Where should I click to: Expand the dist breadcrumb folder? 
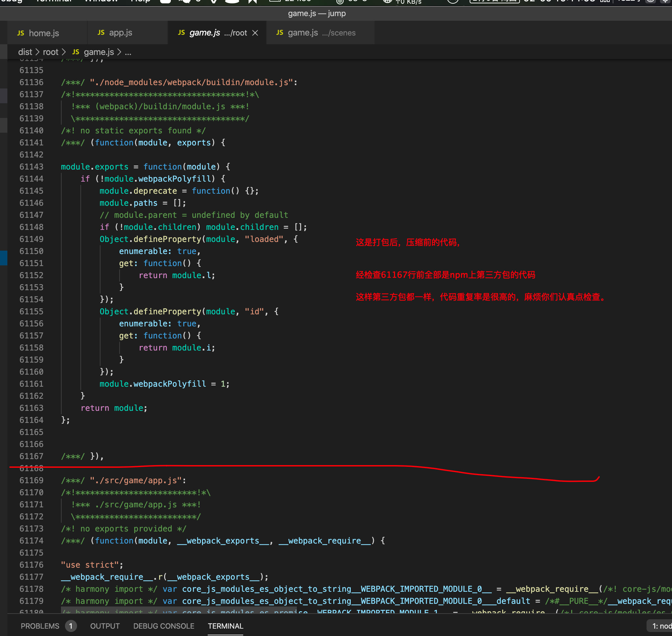pos(25,52)
